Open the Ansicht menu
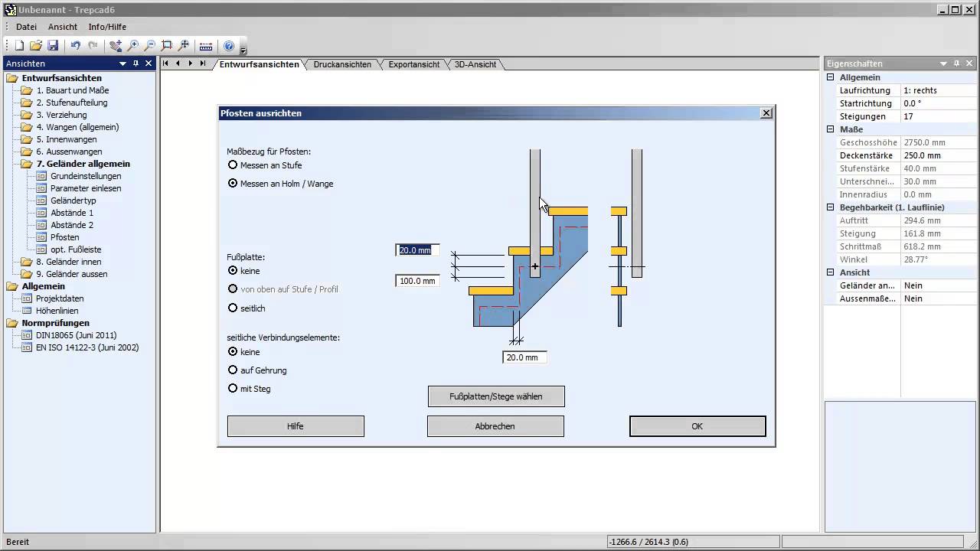The width and height of the screenshot is (980, 551). pyautogui.click(x=63, y=27)
